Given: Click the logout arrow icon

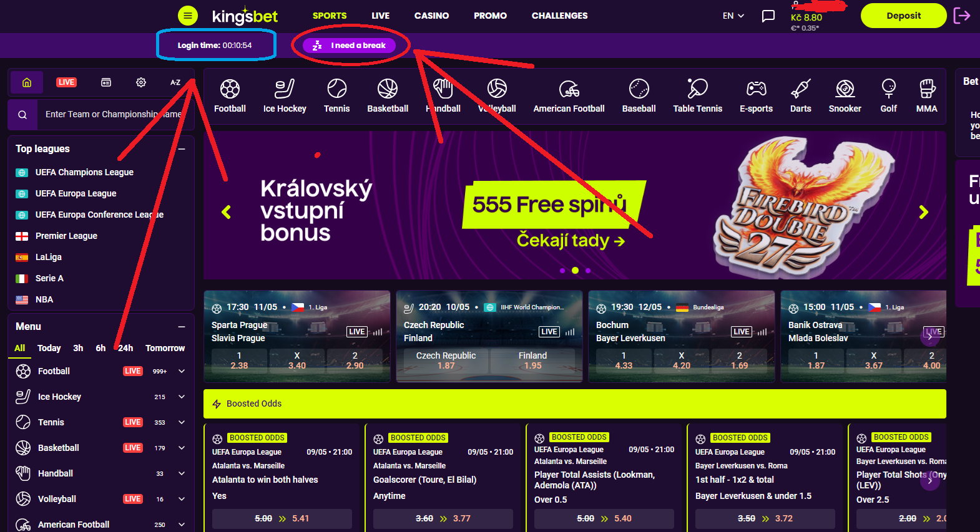Looking at the screenshot, I should click(962, 16).
